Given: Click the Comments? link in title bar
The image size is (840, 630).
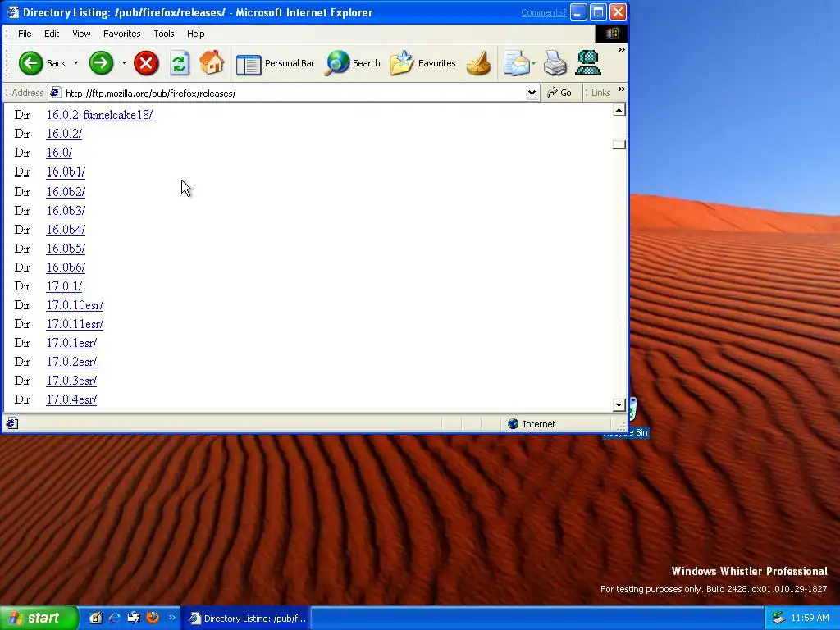Looking at the screenshot, I should pyautogui.click(x=543, y=12).
